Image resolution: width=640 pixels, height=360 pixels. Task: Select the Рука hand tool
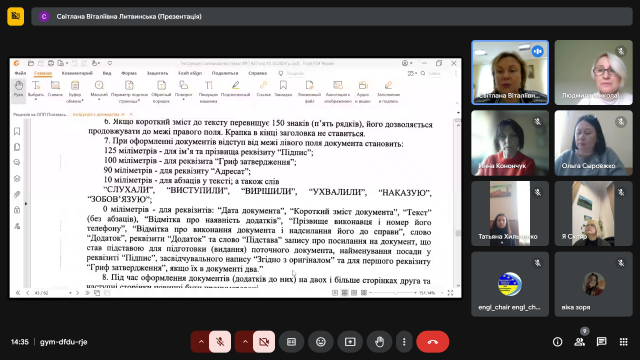click(19, 89)
